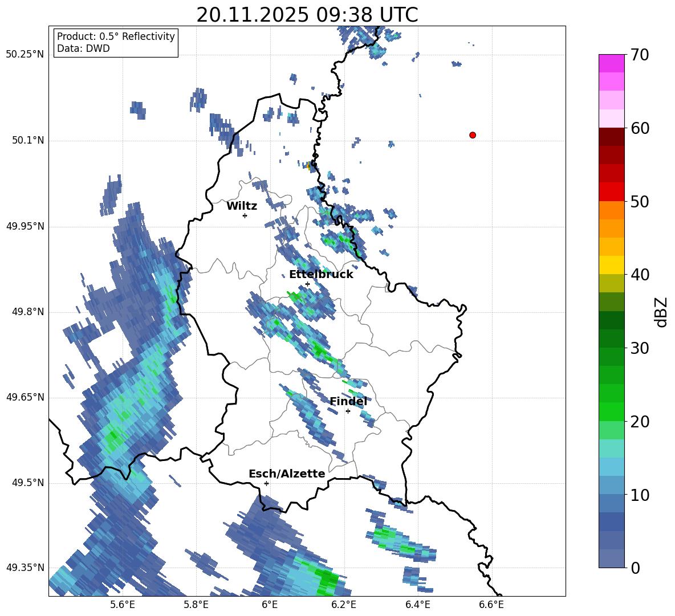Click the 40 label on the colorbar
Image resolution: width=675 pixels, height=616 pixels.
[x=640, y=275]
